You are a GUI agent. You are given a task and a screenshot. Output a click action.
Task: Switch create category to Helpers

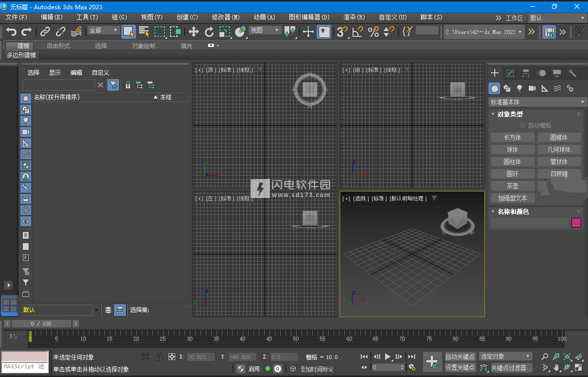pyautogui.click(x=545, y=88)
